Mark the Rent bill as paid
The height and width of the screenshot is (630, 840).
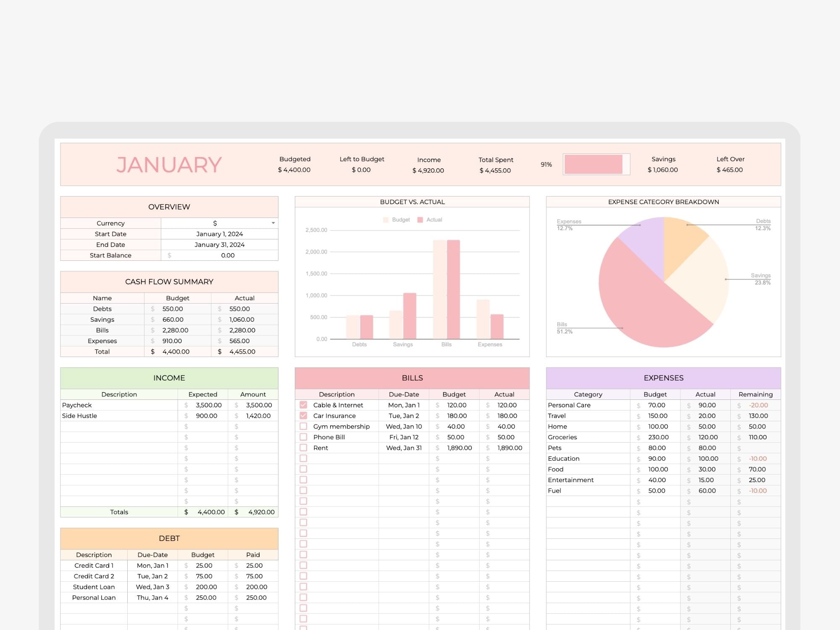click(303, 448)
